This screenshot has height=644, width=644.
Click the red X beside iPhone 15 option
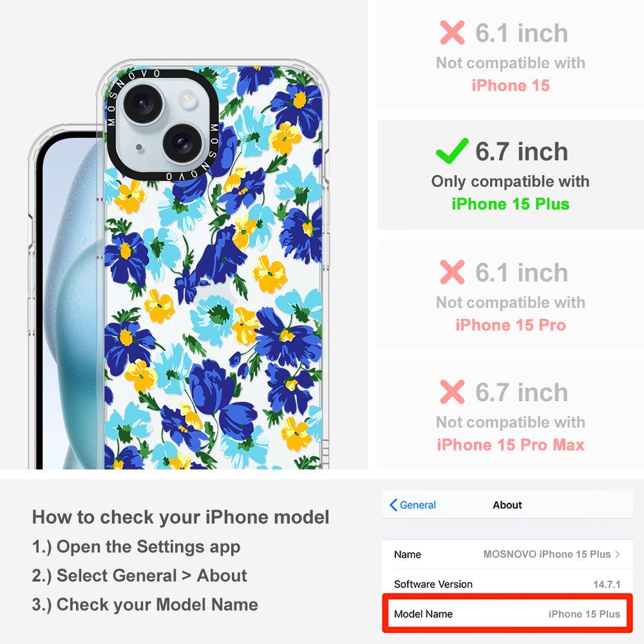pyautogui.click(x=452, y=32)
